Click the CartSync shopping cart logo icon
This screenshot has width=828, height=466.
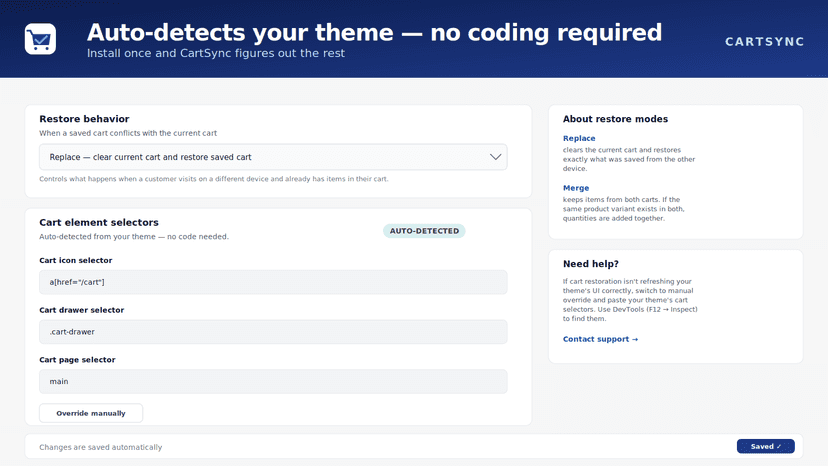click(x=40, y=39)
